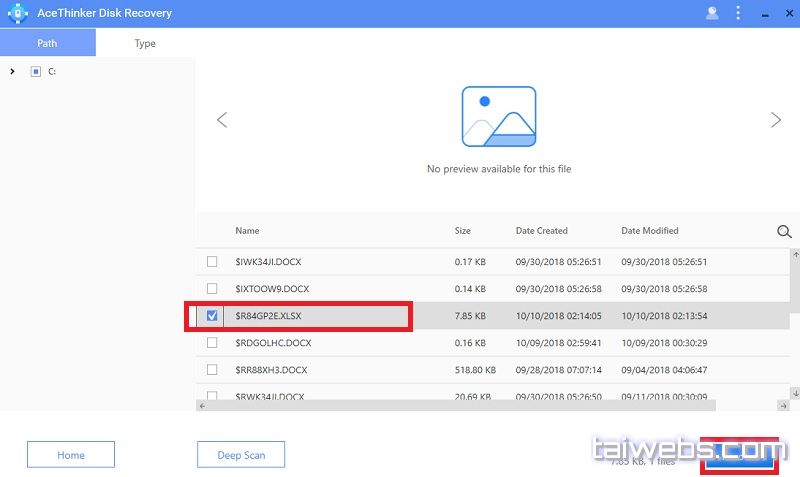Open the three-dot more options menu
Viewport: 800px width, 477px height.
[x=738, y=13]
